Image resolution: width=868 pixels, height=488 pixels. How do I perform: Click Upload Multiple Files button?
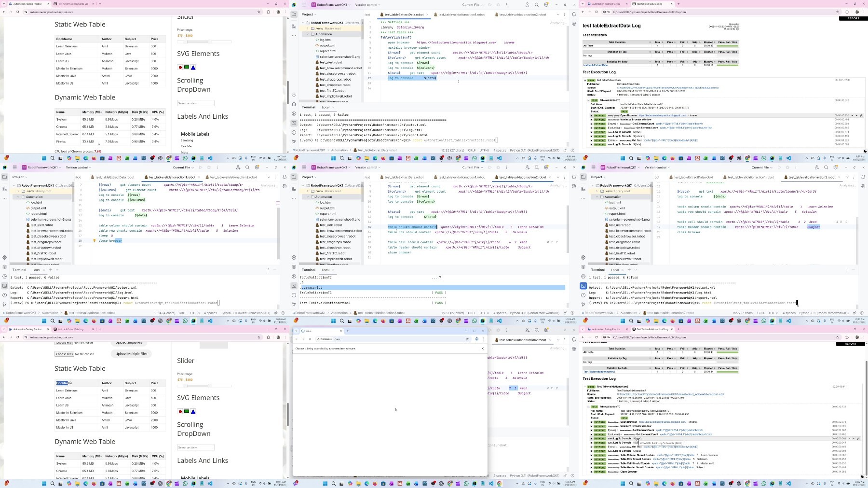click(x=131, y=354)
